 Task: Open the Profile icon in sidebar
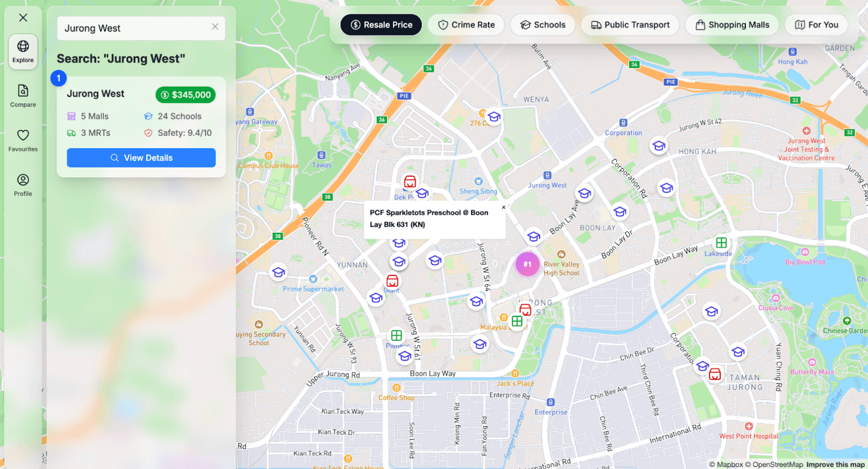point(23,184)
